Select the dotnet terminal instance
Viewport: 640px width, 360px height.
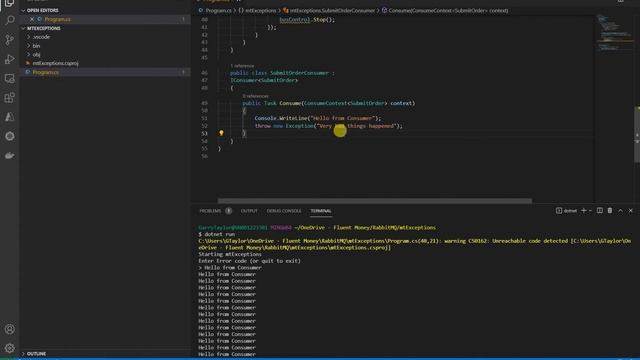566,211
